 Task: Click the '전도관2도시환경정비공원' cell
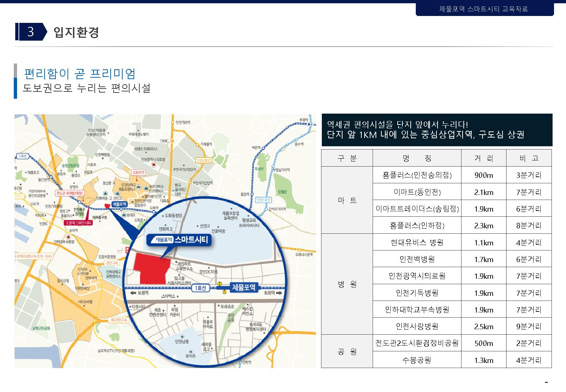point(417,343)
